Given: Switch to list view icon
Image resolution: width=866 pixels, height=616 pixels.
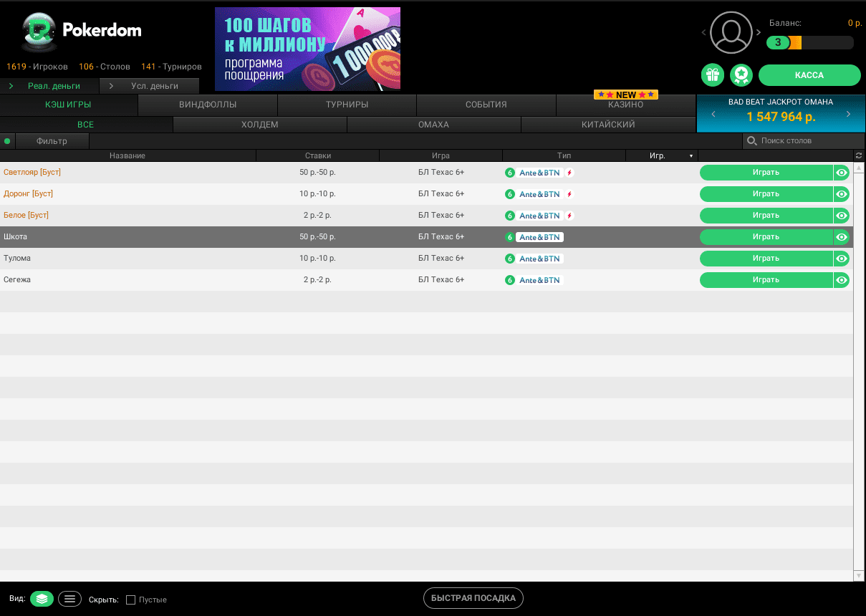Looking at the screenshot, I should pos(69,599).
